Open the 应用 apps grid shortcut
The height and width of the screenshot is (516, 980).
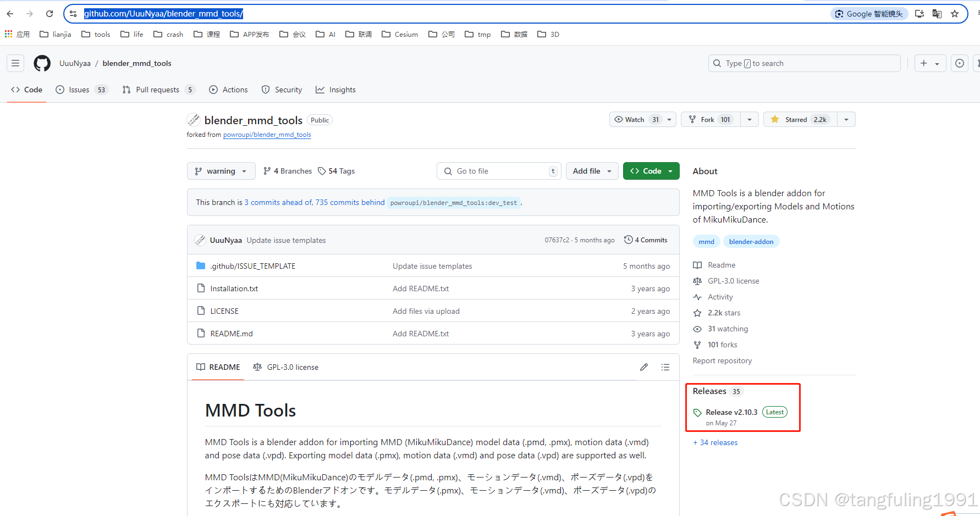click(x=17, y=34)
